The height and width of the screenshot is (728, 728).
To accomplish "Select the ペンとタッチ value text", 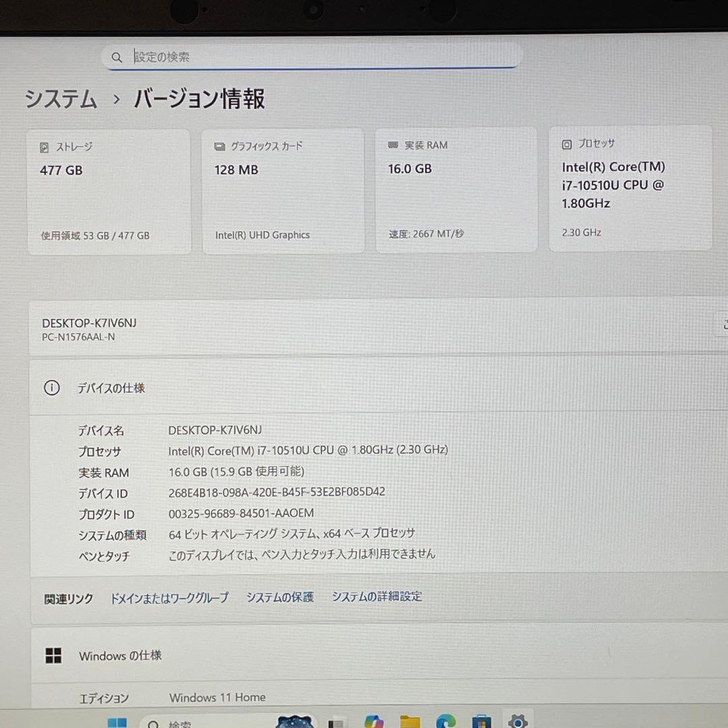I will coord(302,554).
